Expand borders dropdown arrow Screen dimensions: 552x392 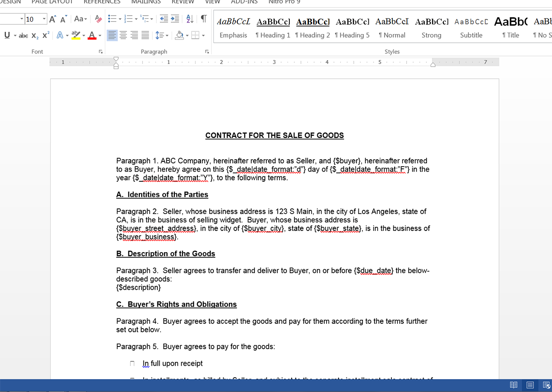[x=203, y=35]
